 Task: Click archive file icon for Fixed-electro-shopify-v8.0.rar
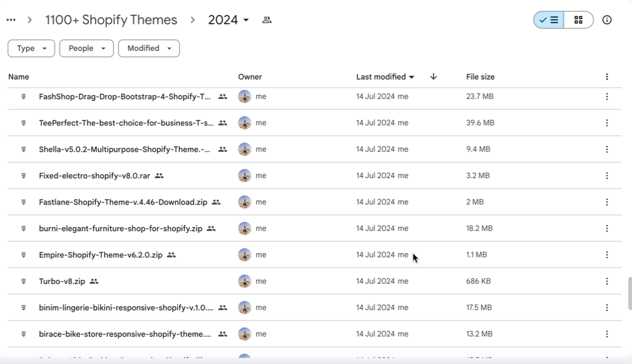click(x=24, y=176)
